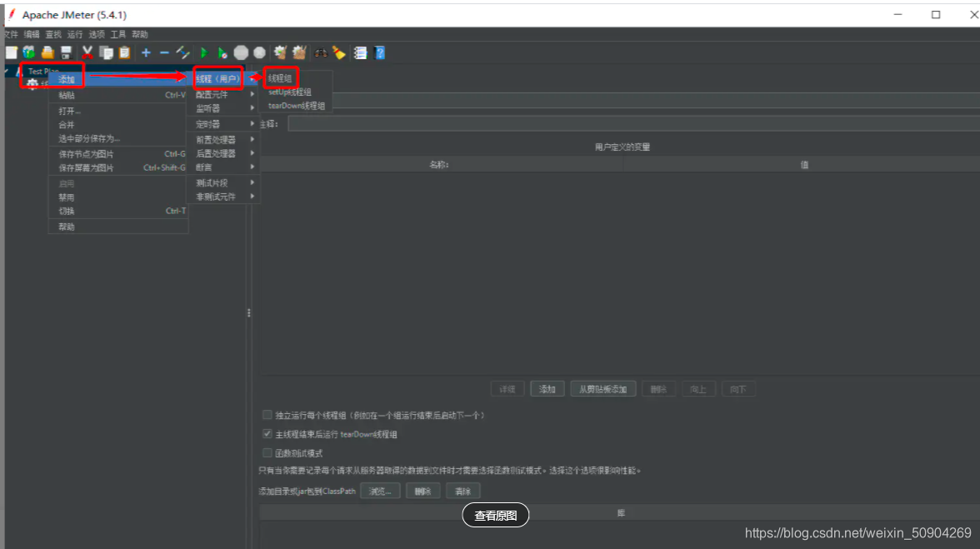980x549 pixels.
Task: Expand the 前置处理器 submenu
Action: pos(223,139)
